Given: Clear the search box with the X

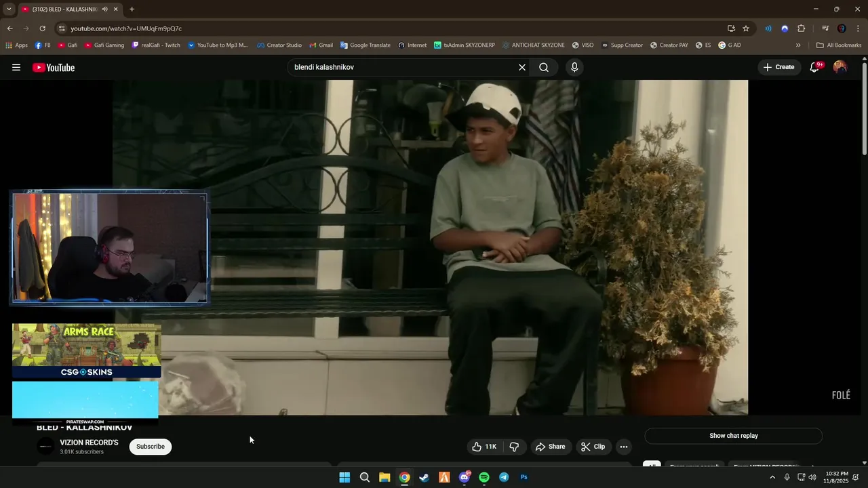Looking at the screenshot, I should click(522, 67).
